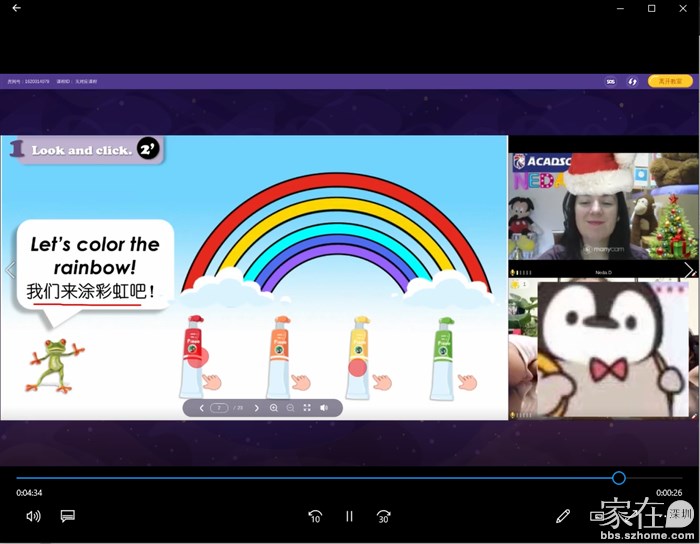Go back using the top-left arrow

click(16, 8)
